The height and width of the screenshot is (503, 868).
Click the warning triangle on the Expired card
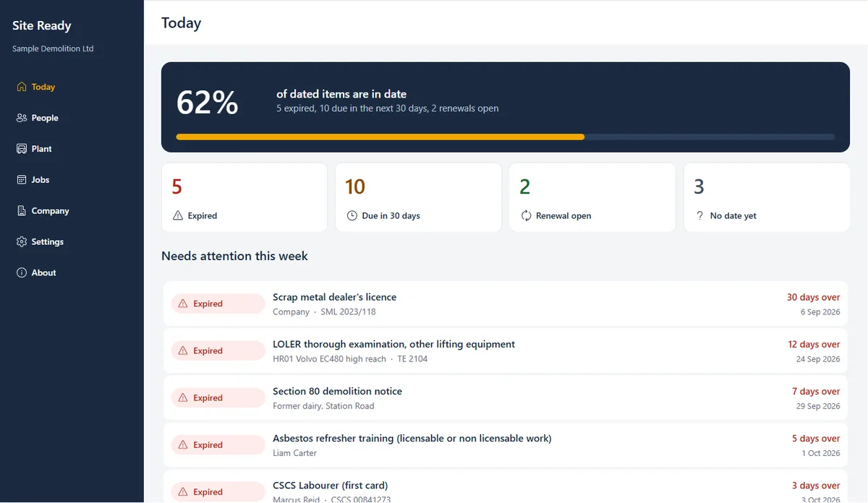(x=178, y=215)
